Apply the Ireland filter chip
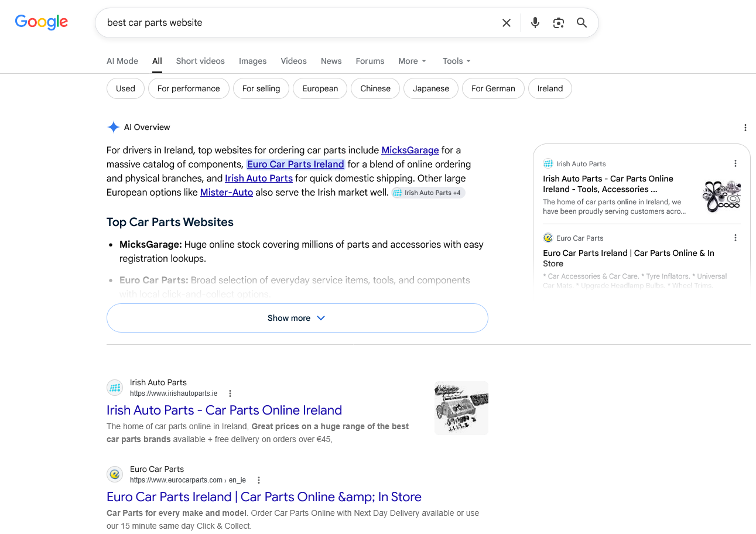Viewport: 756px width, 534px height. coord(550,88)
